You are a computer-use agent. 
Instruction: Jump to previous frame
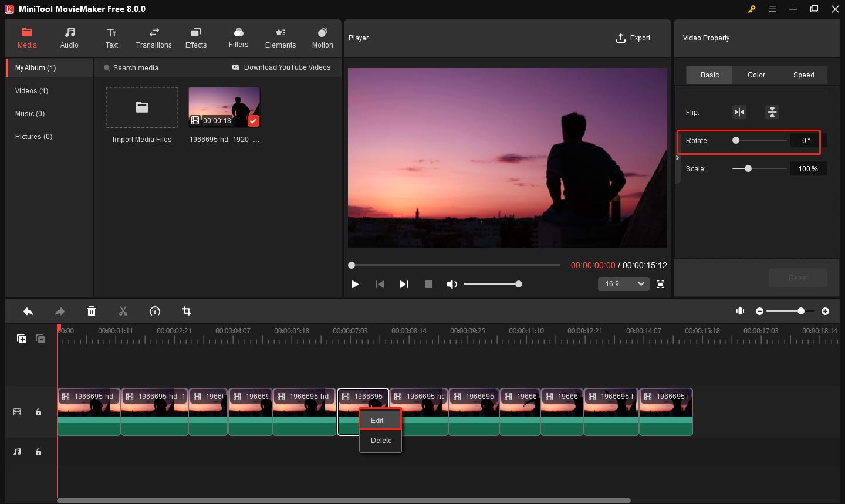[x=380, y=284]
